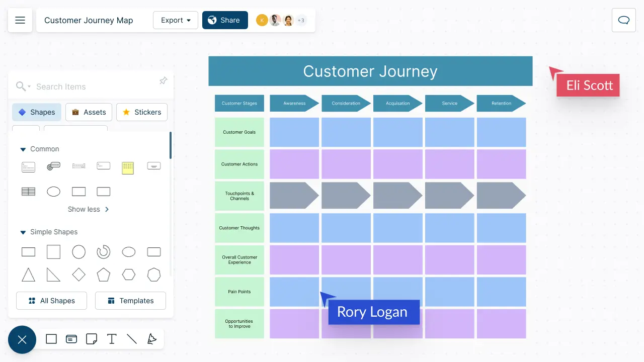Open the hamburger main menu

click(20, 20)
